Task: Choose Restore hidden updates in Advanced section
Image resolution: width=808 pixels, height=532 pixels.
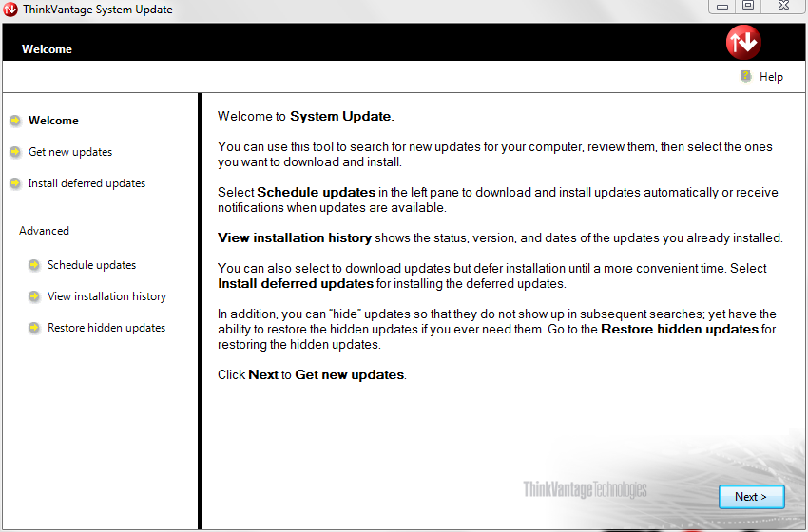Action: [106, 328]
